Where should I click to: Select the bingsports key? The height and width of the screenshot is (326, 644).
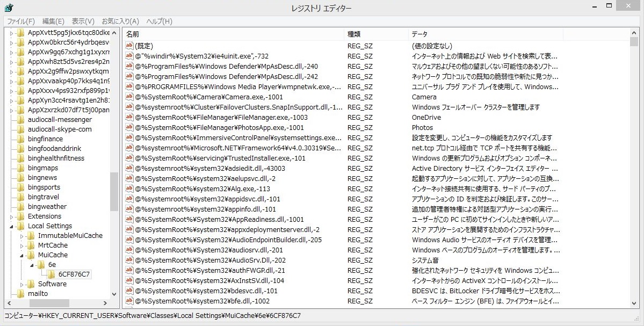click(44, 187)
